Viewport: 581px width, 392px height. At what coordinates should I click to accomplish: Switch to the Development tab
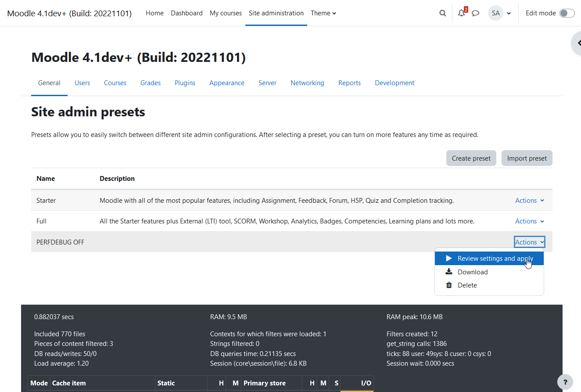point(395,83)
